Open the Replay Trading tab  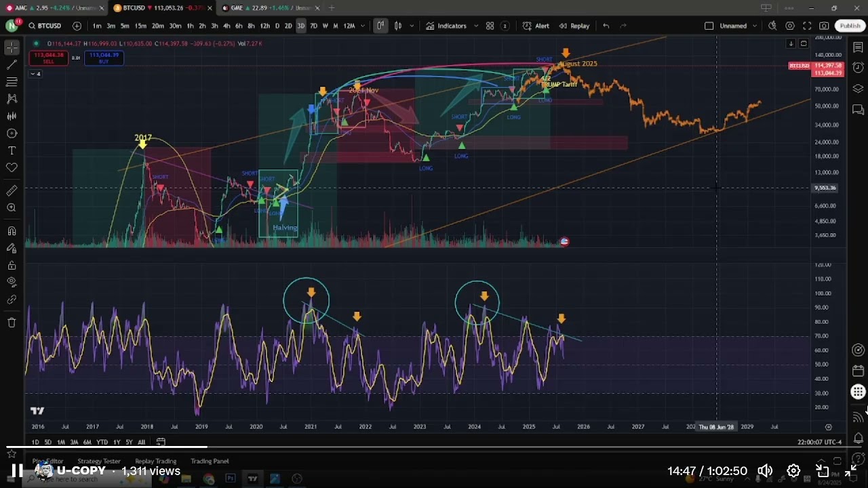point(156,461)
